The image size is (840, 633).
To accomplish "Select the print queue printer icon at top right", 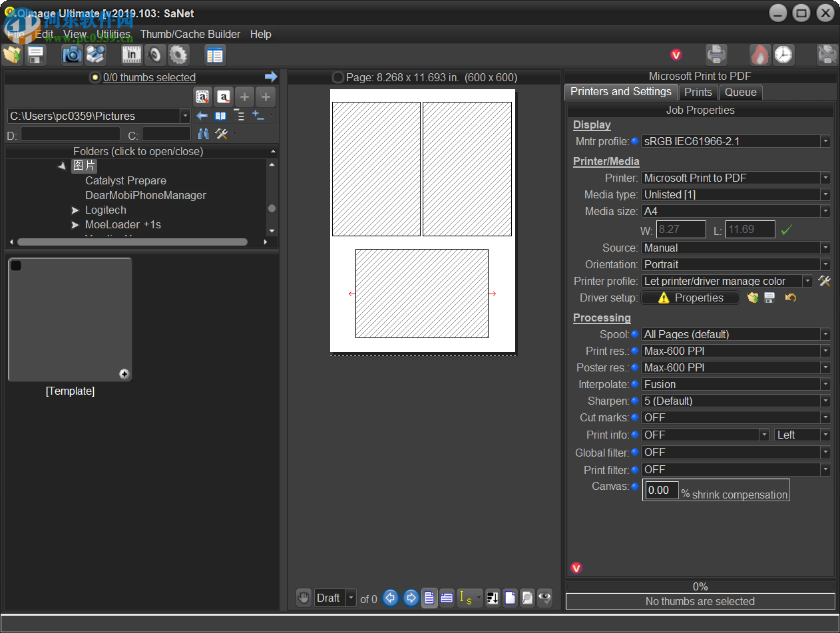I will coord(716,55).
